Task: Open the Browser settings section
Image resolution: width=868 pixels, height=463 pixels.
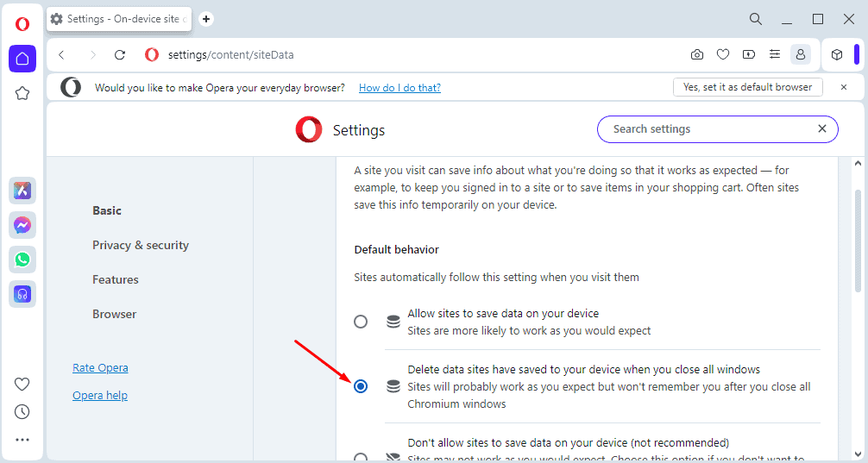Action: pos(114,314)
